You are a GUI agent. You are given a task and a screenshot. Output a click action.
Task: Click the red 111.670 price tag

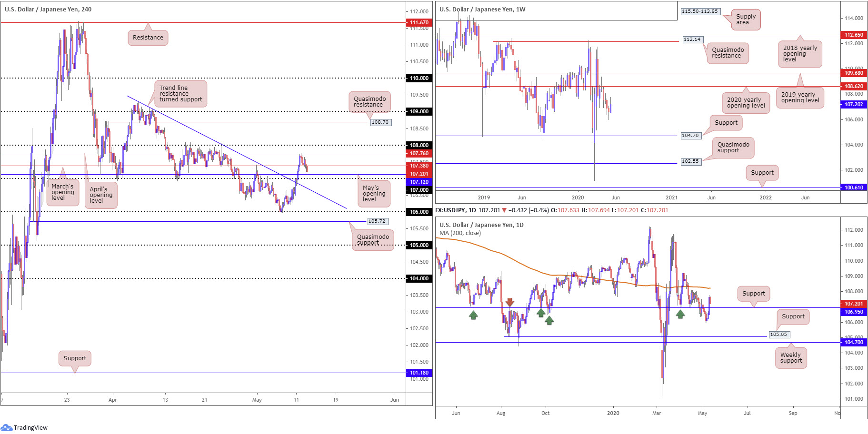click(419, 22)
